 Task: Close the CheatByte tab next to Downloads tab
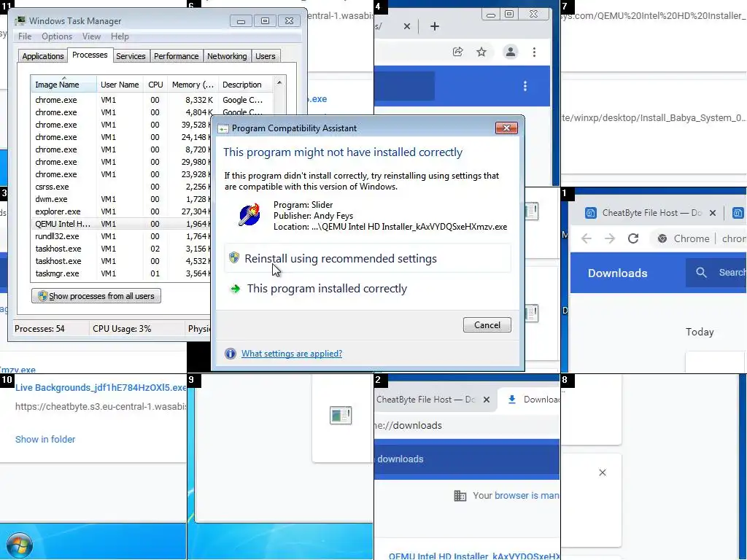click(487, 400)
